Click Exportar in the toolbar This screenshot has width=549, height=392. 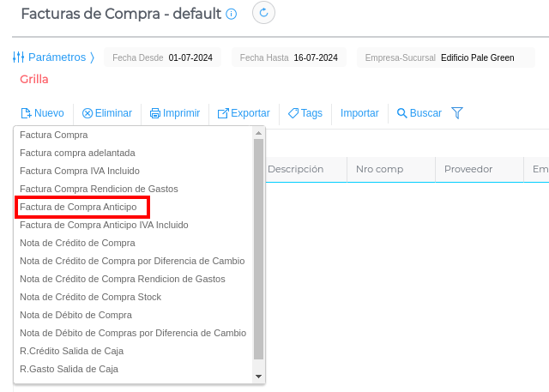pyautogui.click(x=244, y=113)
